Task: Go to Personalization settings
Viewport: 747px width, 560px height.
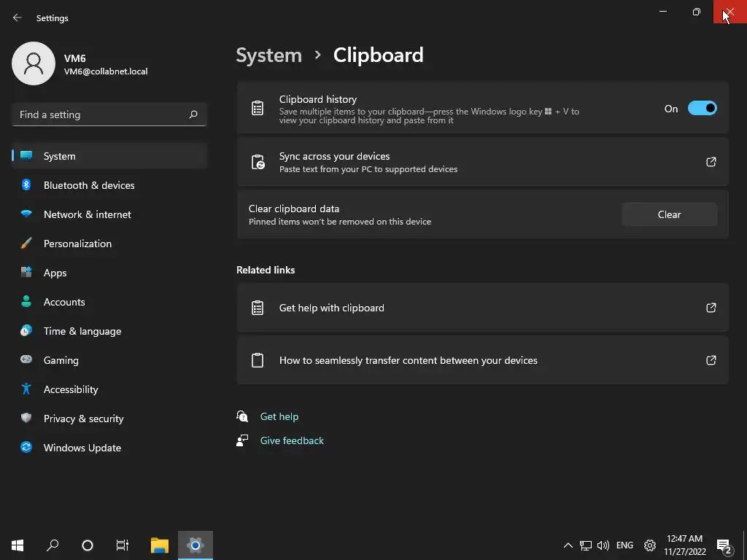Action: (x=77, y=244)
